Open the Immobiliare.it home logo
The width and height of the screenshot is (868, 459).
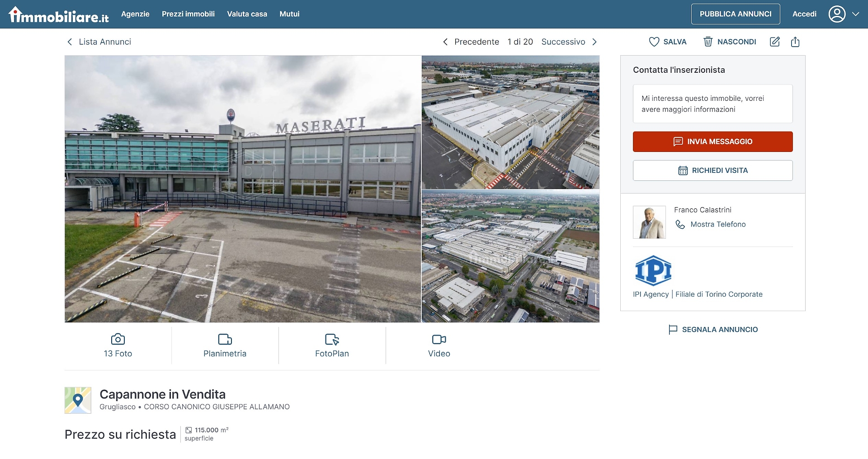pos(59,14)
